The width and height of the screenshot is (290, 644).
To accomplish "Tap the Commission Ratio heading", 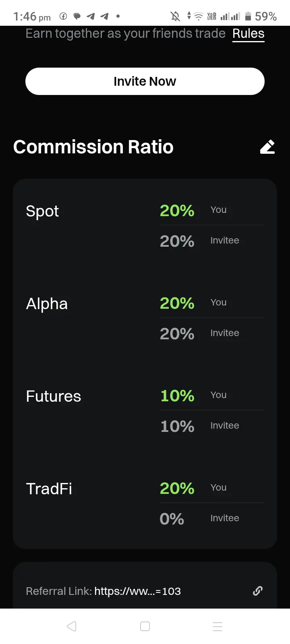I will (93, 147).
